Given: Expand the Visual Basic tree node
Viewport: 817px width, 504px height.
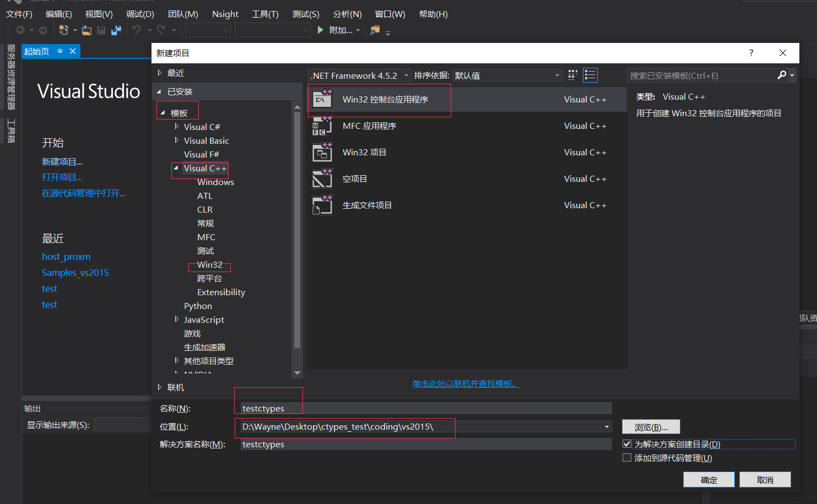Looking at the screenshot, I should pyautogui.click(x=176, y=140).
